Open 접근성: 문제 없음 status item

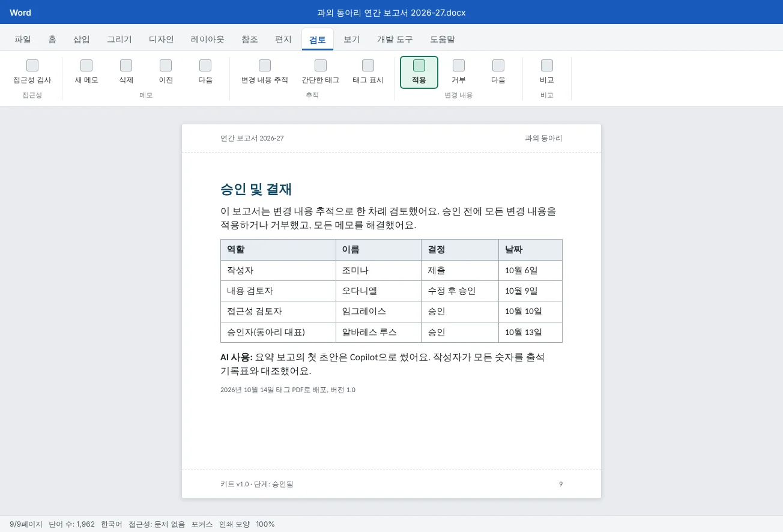coord(157,524)
